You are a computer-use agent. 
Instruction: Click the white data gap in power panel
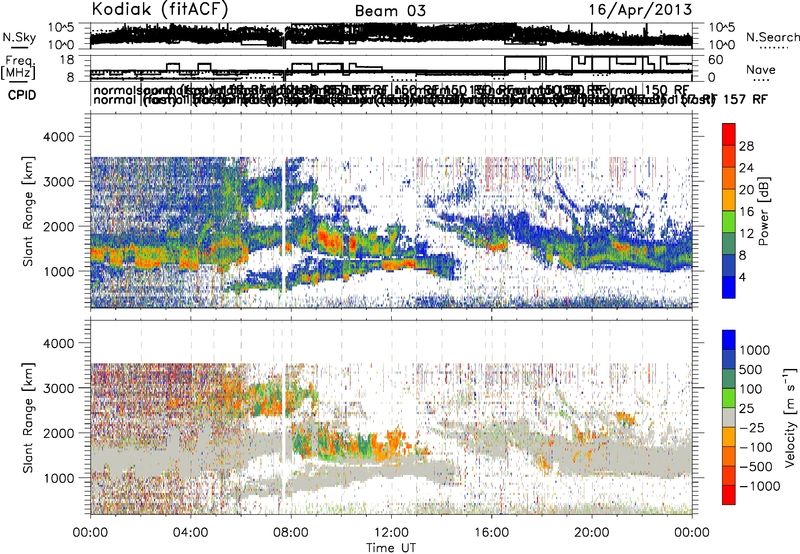pyautogui.click(x=282, y=230)
